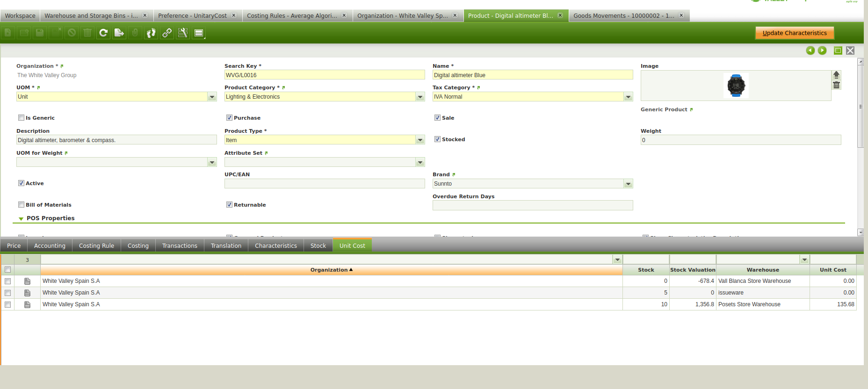Upload a new product image
This screenshot has width=868, height=389.
837,75
